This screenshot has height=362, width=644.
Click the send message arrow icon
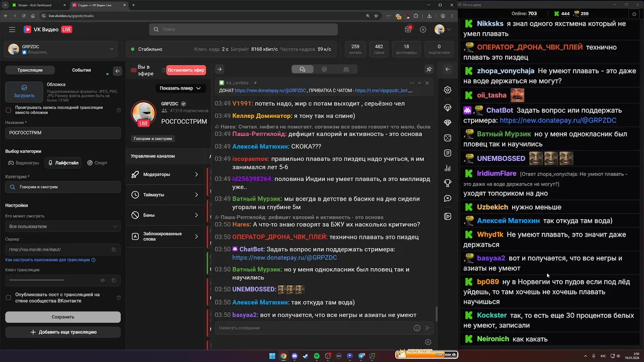click(x=428, y=328)
